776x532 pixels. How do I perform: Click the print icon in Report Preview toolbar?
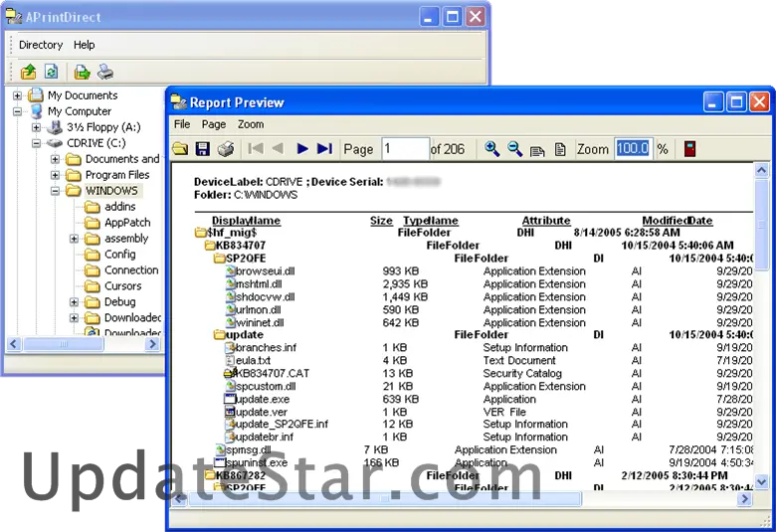(226, 148)
